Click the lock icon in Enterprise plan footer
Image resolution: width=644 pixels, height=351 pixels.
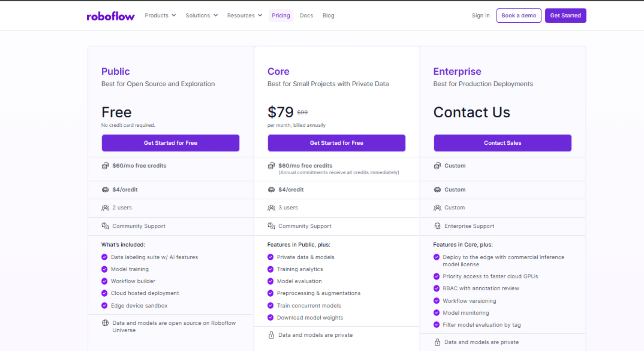click(437, 342)
